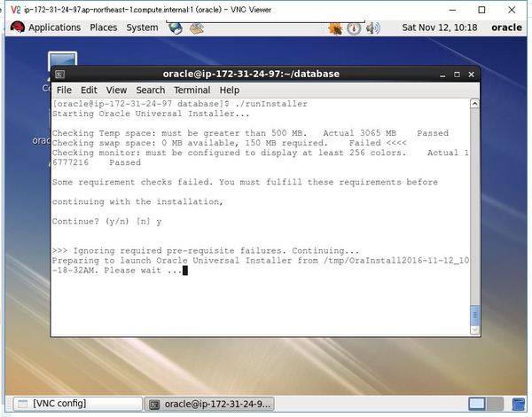The height and width of the screenshot is (417, 532).
Task: Select the second workspace in switcher
Action: tap(495, 404)
